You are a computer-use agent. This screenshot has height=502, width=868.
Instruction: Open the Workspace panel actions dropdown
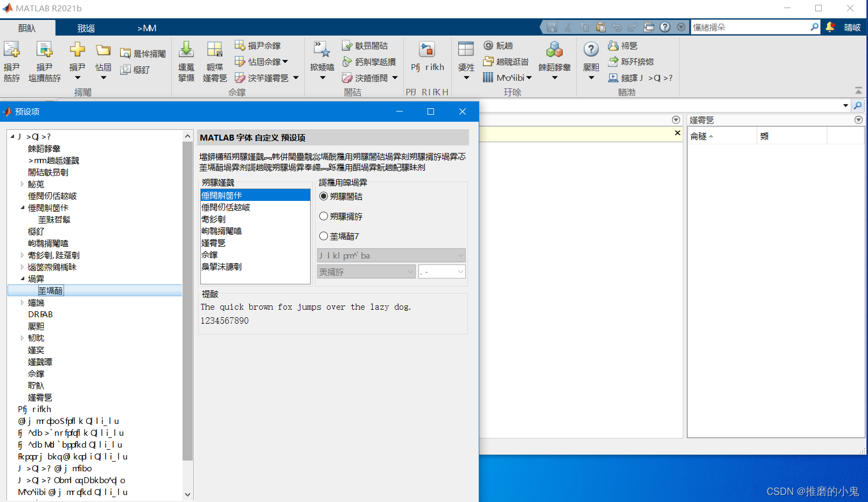point(858,120)
